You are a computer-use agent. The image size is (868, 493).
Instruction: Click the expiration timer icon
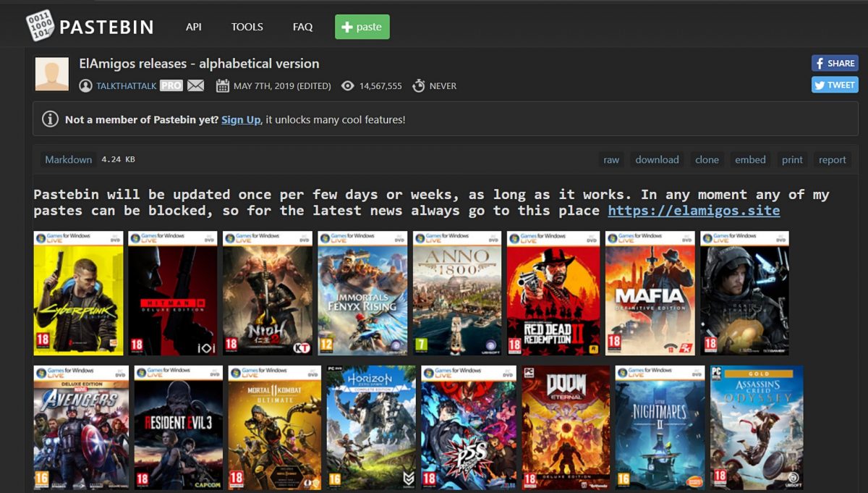pyautogui.click(x=418, y=85)
